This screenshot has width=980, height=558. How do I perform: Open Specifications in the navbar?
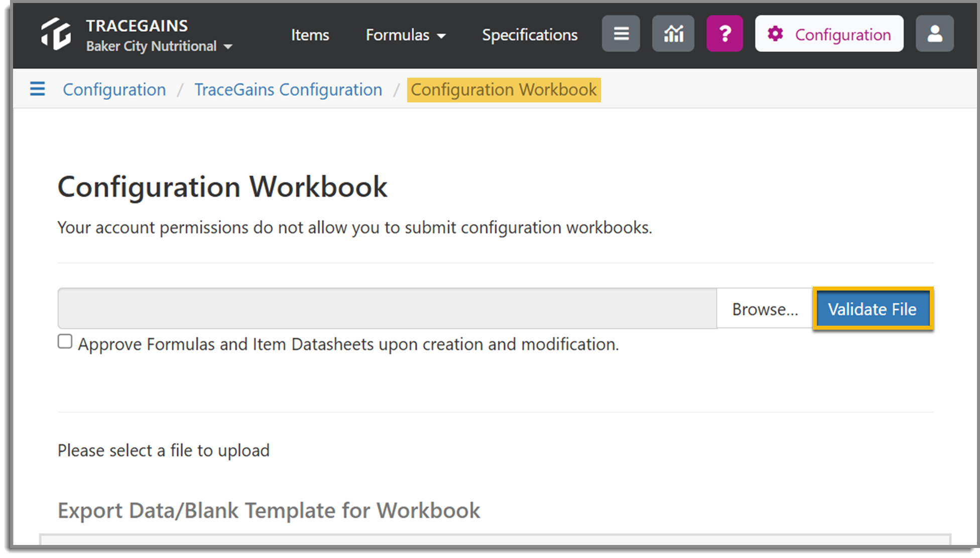point(530,35)
